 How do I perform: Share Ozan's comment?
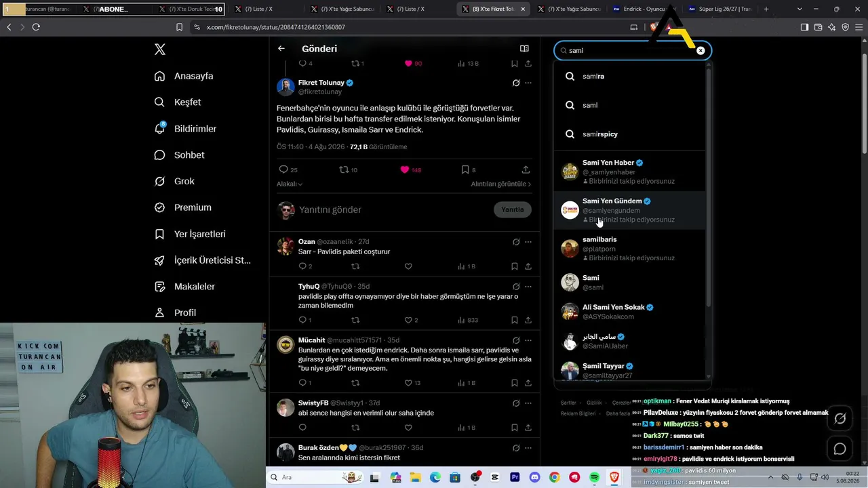coord(528,266)
